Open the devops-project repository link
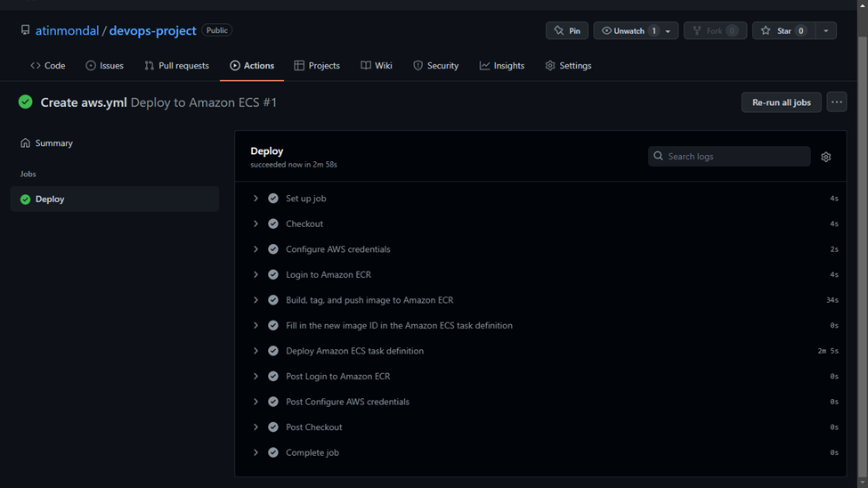This screenshot has width=868, height=488. 153,30
